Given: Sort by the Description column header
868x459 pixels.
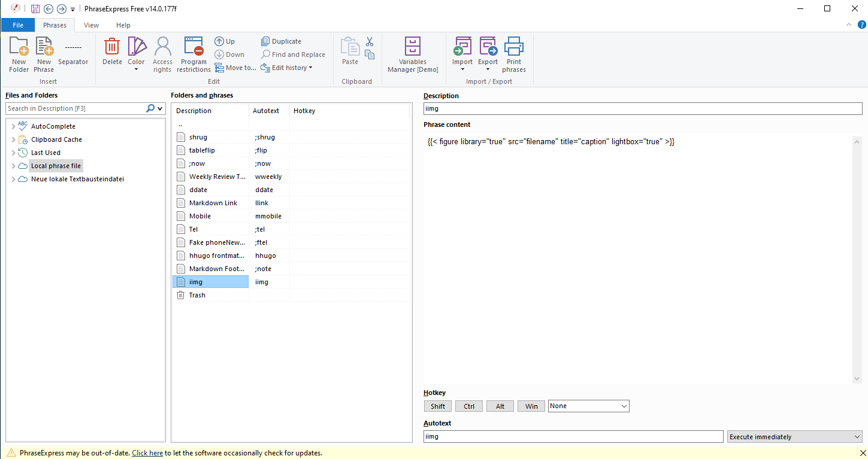Looking at the screenshot, I should coord(211,111).
